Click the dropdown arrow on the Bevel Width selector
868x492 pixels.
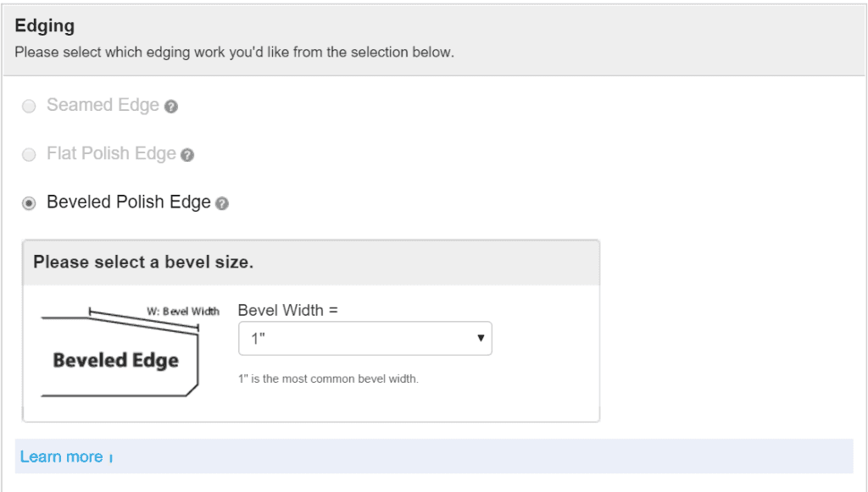click(481, 338)
